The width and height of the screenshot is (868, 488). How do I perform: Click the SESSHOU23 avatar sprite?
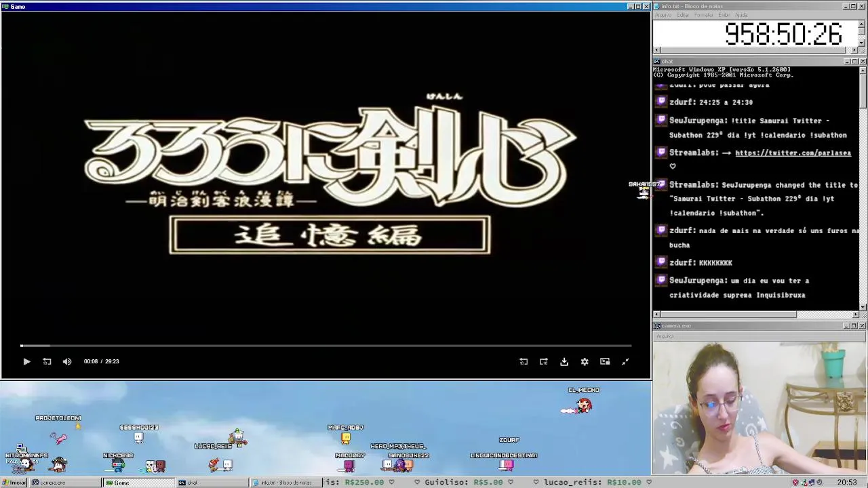(x=139, y=439)
